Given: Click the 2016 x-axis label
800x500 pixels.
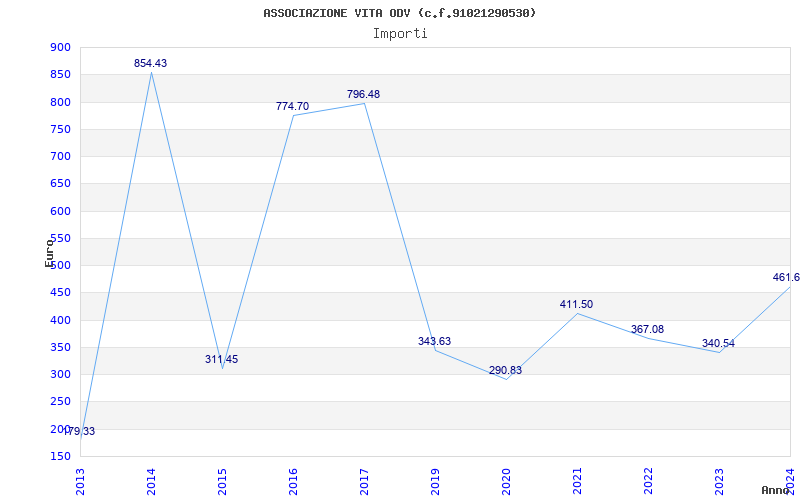Looking at the screenshot, I should coord(293,482).
